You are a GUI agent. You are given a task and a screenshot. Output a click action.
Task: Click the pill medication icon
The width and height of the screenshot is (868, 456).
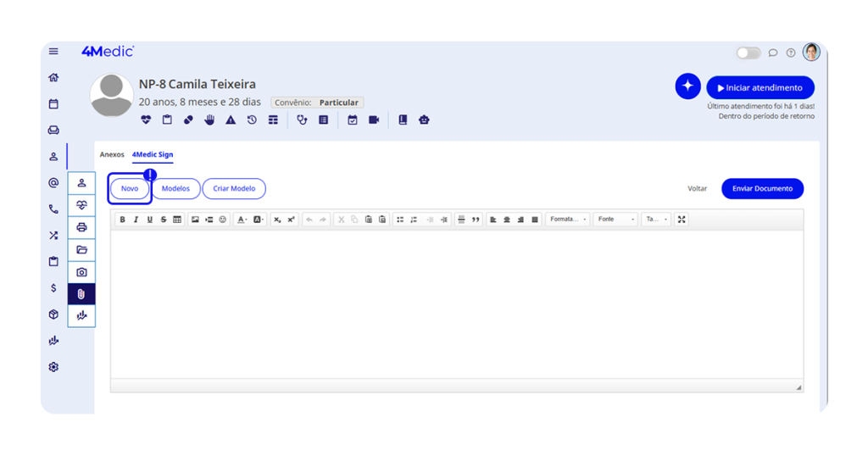188,120
